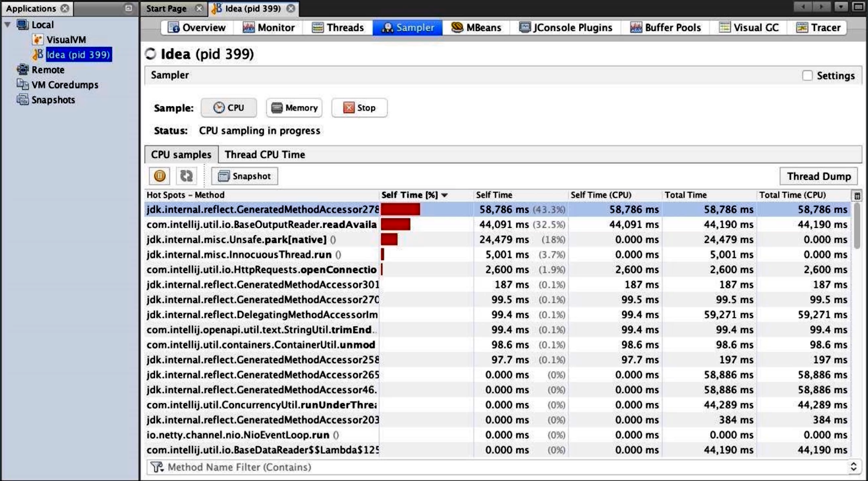Open the table column chooser icon

click(x=857, y=195)
